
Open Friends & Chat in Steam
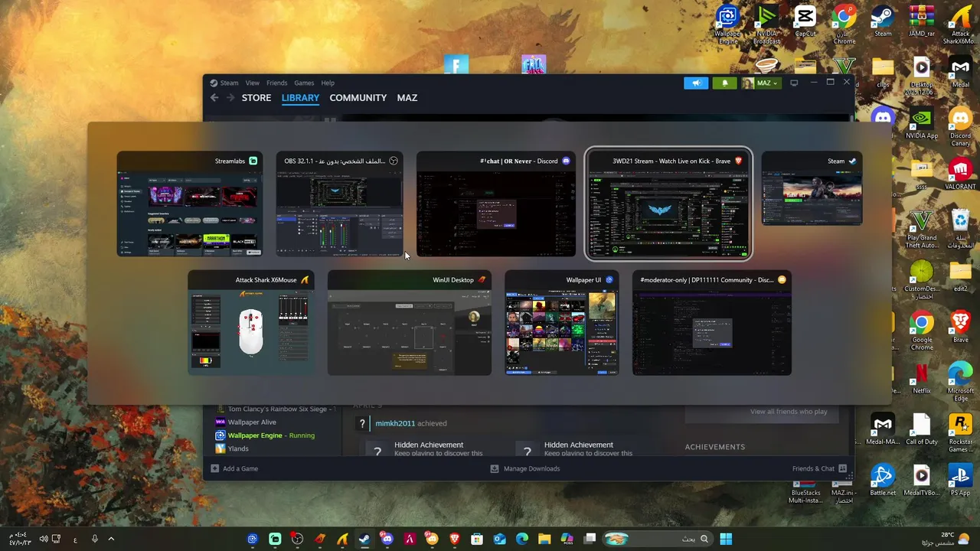pos(819,468)
